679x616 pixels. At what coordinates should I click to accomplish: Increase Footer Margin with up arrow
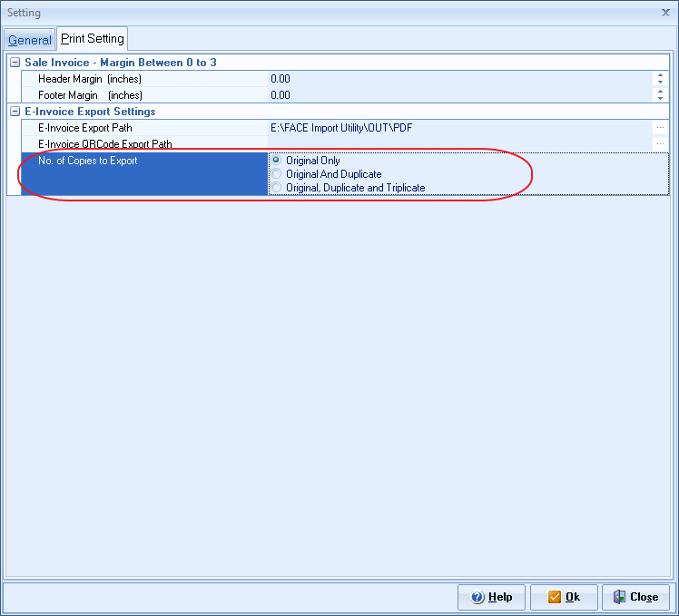click(660, 92)
